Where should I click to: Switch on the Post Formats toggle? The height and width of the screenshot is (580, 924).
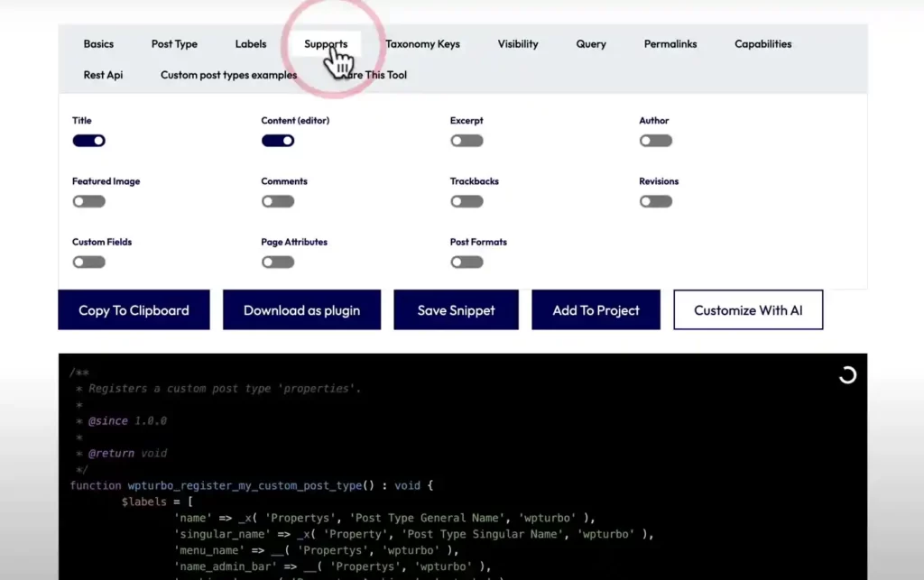pos(467,262)
